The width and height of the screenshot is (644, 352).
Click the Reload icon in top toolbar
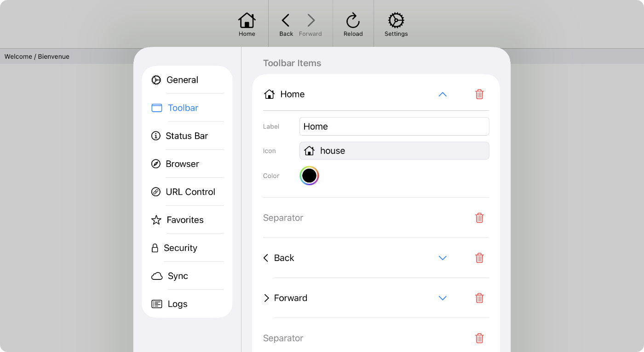353,24
